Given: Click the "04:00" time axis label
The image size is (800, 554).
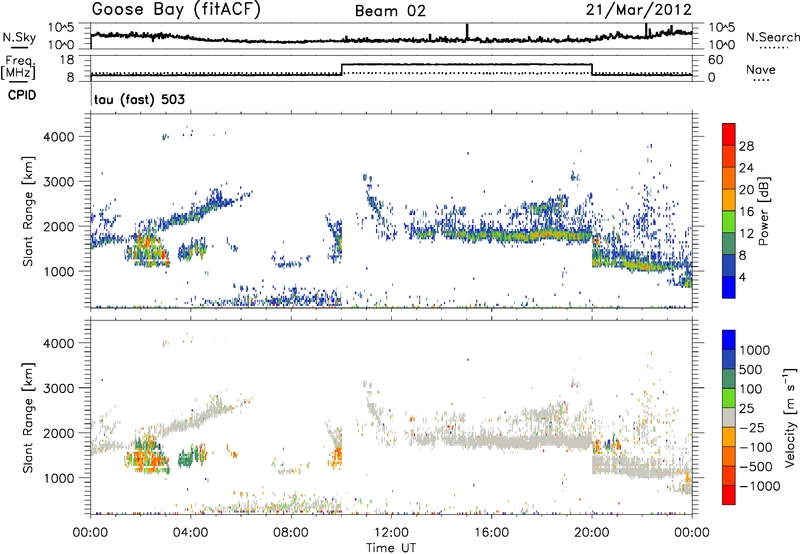Looking at the screenshot, I should point(190,533).
